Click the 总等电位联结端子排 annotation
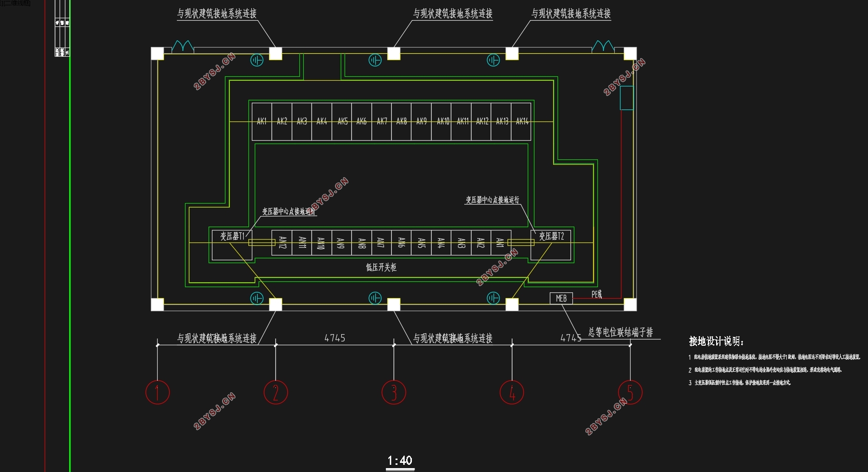 [x=620, y=332]
